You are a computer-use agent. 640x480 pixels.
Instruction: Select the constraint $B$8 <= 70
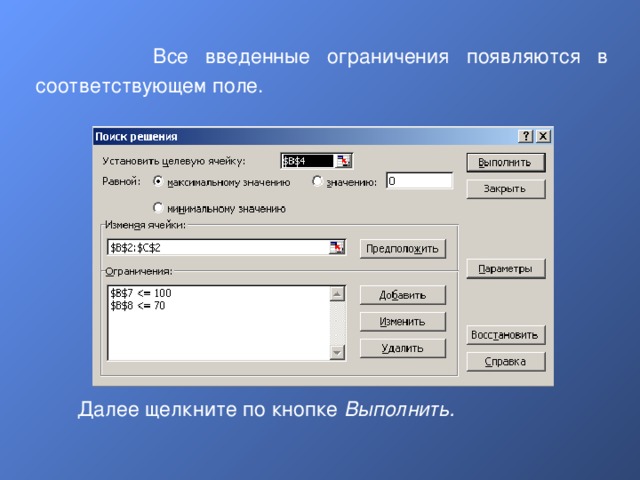click(138, 306)
